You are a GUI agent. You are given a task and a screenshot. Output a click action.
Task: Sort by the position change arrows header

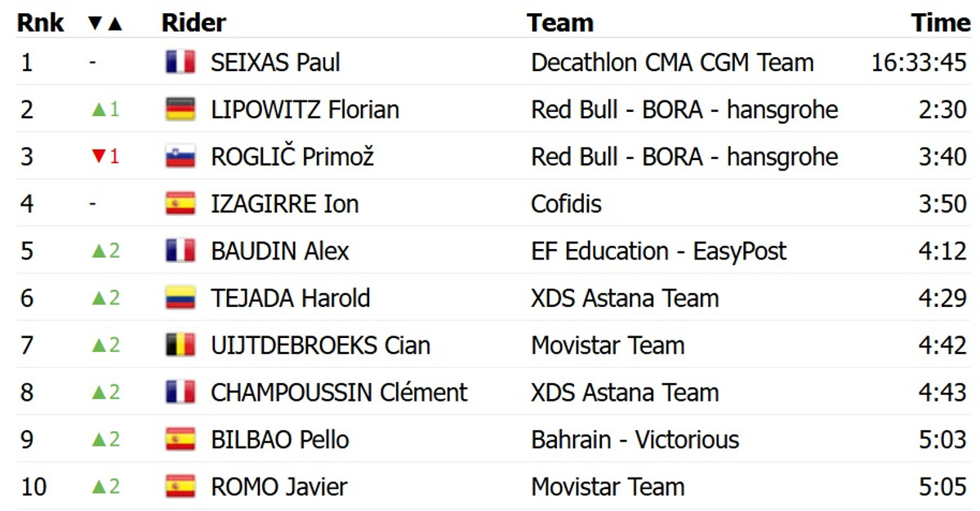coord(105,24)
